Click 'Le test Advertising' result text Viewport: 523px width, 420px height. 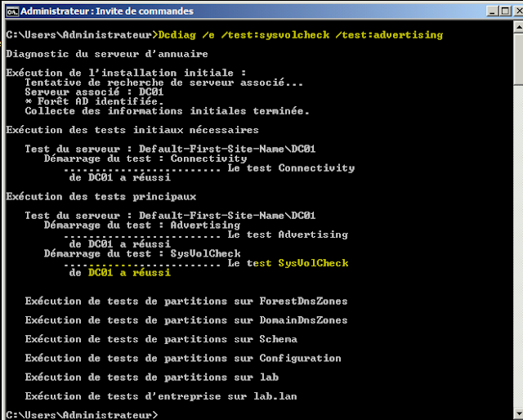click(x=288, y=235)
